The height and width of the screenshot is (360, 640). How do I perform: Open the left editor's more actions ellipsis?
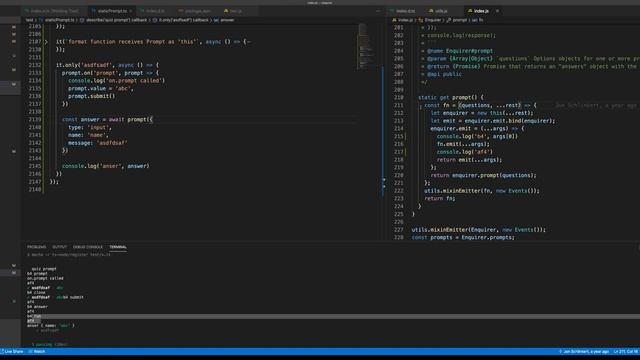click(x=378, y=11)
